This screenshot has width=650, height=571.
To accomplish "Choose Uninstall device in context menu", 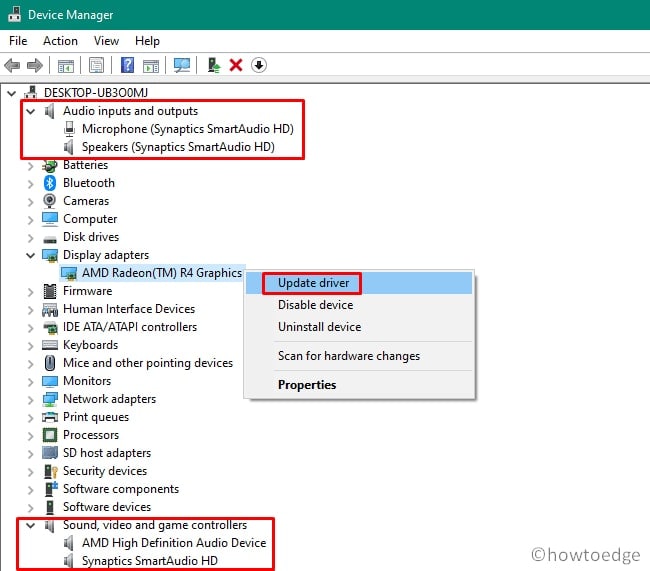I will (359, 327).
